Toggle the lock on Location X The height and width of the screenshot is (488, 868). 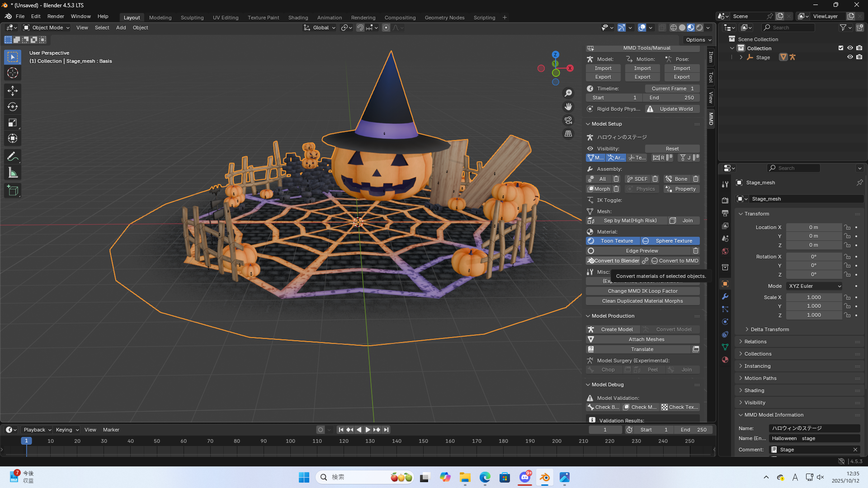(846, 227)
